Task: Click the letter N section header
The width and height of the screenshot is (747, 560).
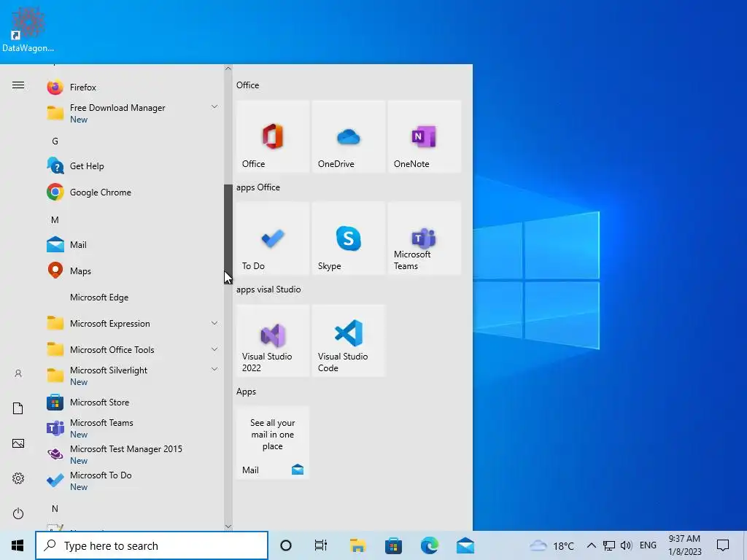Action: pos(55,508)
